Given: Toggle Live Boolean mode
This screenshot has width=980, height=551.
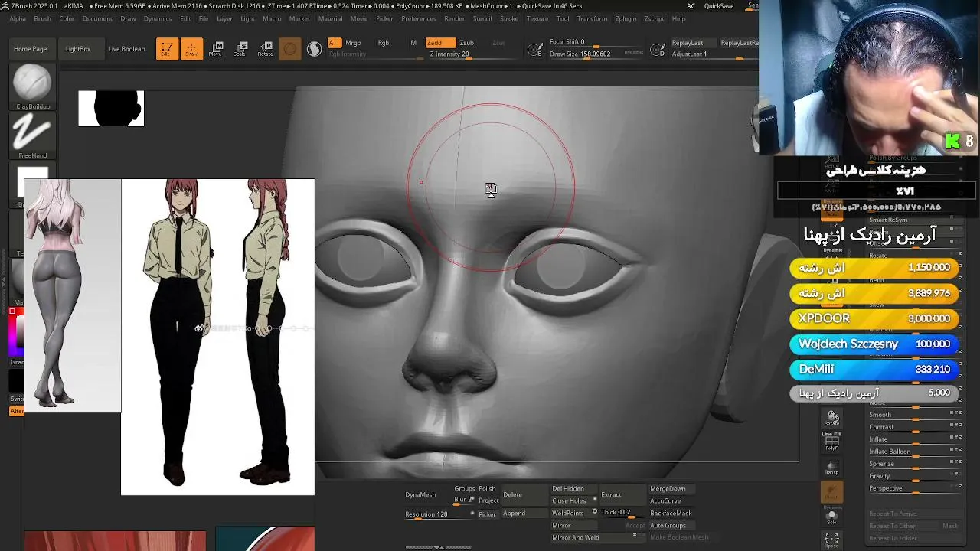Looking at the screenshot, I should click(126, 49).
